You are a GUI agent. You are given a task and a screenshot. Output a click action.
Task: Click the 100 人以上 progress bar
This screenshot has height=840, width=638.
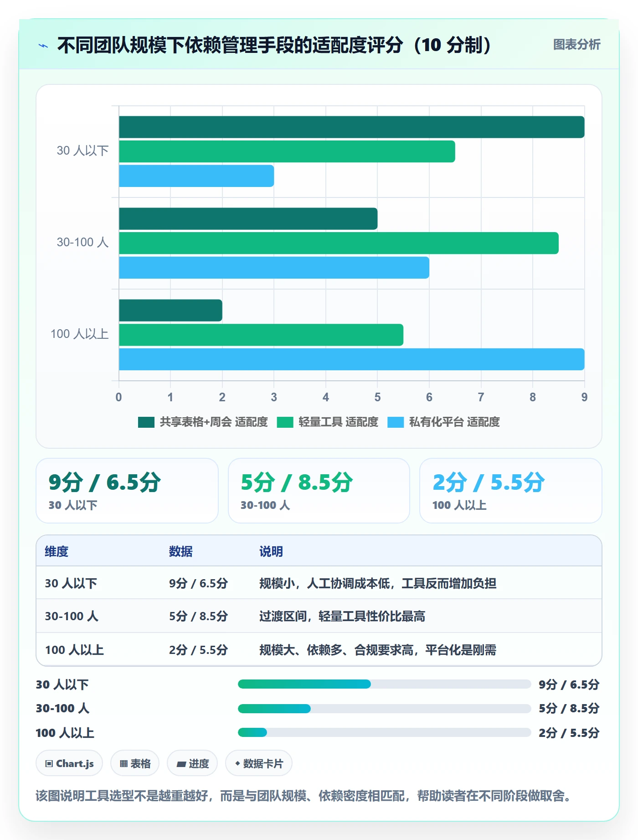click(385, 732)
